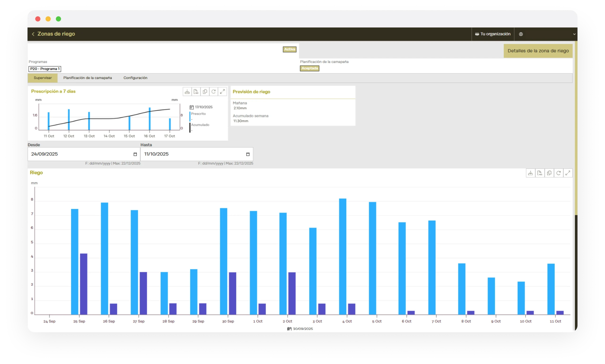Download the Prescripción a 7 días chart

187,92
